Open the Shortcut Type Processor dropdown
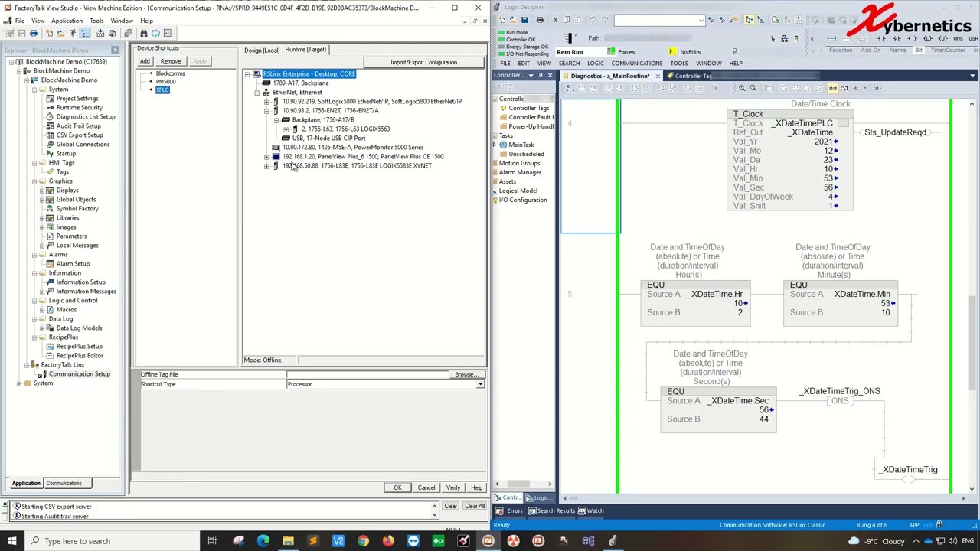The height and width of the screenshot is (551, 980). pyautogui.click(x=480, y=384)
